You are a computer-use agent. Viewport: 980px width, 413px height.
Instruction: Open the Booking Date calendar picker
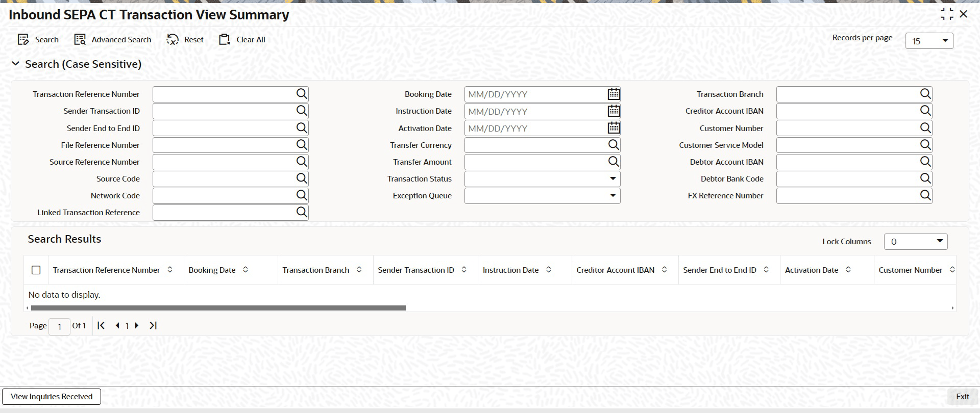[614, 94]
